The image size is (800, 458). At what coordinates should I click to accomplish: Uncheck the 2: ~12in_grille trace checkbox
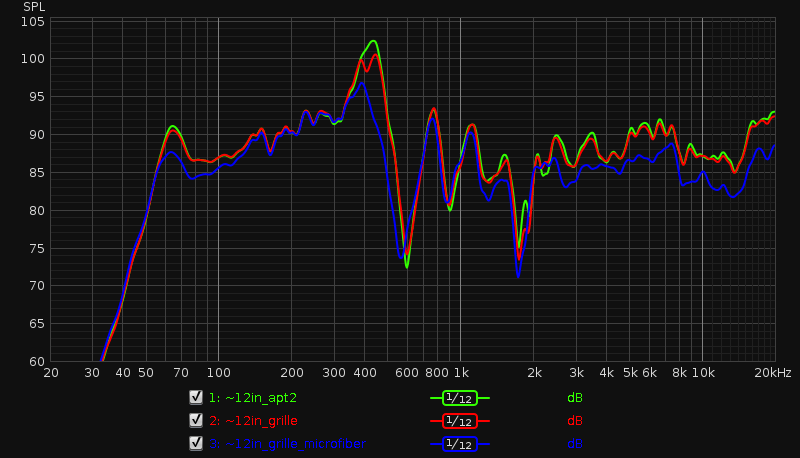click(196, 420)
